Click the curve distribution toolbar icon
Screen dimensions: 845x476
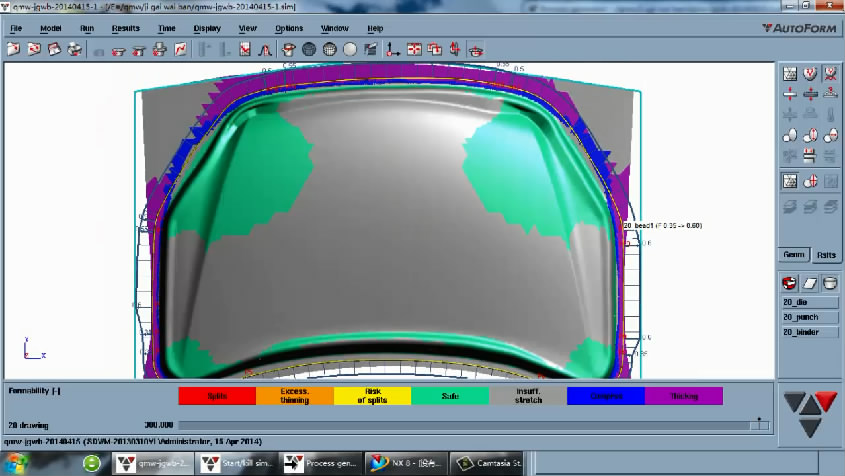[265, 49]
